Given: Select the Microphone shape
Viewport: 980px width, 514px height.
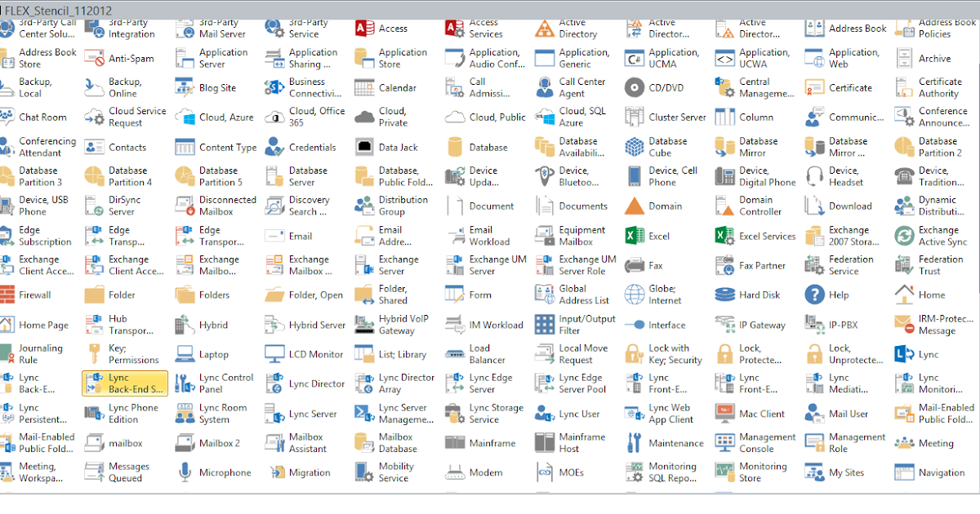Looking at the screenshot, I should point(214,472).
